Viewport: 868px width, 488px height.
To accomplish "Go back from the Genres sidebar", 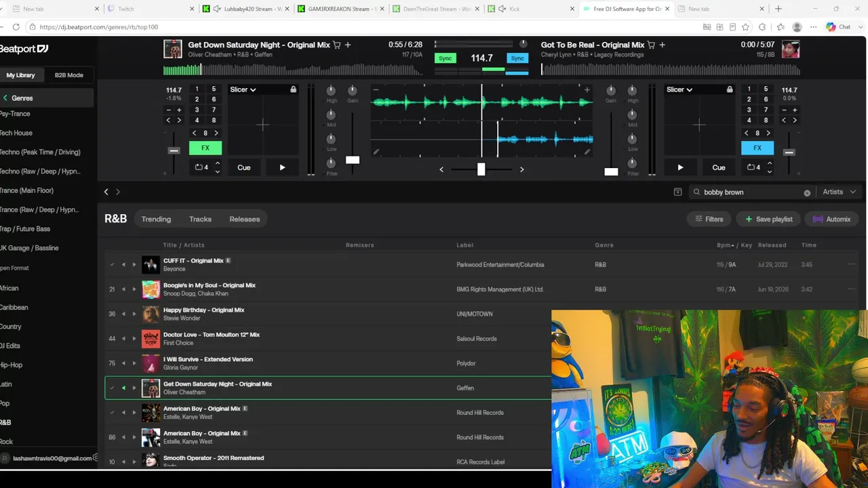I will click(5, 98).
